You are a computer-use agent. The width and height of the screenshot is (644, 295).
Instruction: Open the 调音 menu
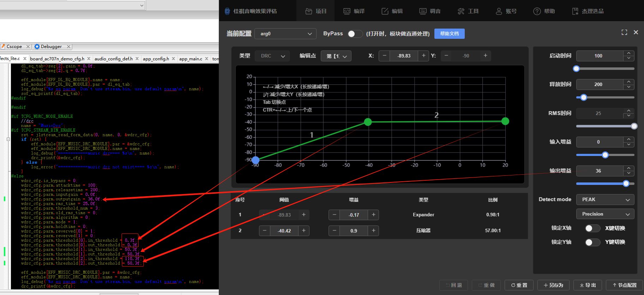[430, 11]
